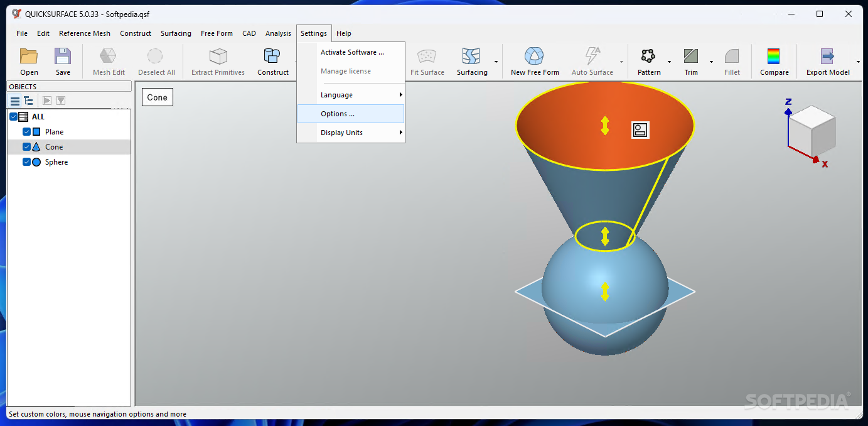Click the view orientation cube
The width and height of the screenshot is (868, 426).
tap(812, 131)
